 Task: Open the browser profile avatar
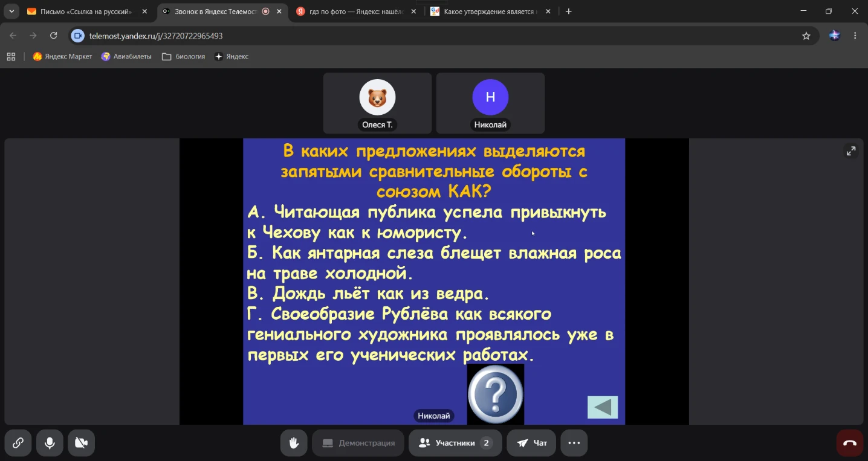(835, 36)
